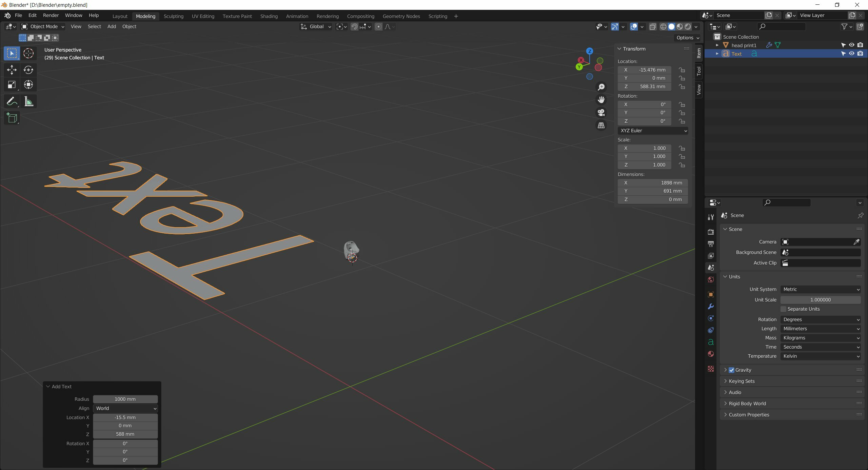Open the Material properties tab icon
Image resolution: width=868 pixels, height=470 pixels.
(711, 354)
